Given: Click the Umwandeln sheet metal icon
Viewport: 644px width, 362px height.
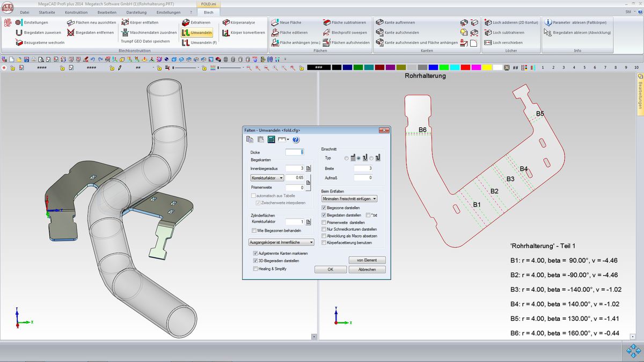Looking at the screenshot, I should coord(186,33).
